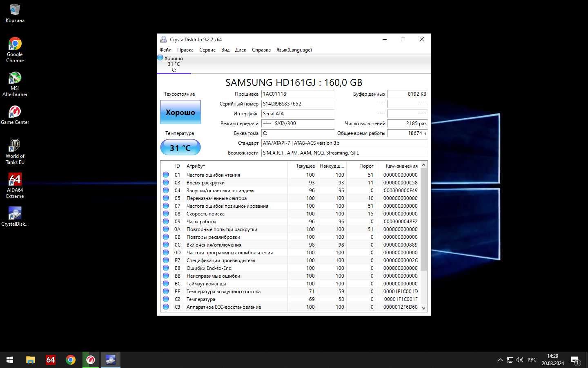Click status circle for attribute 01

point(166,175)
